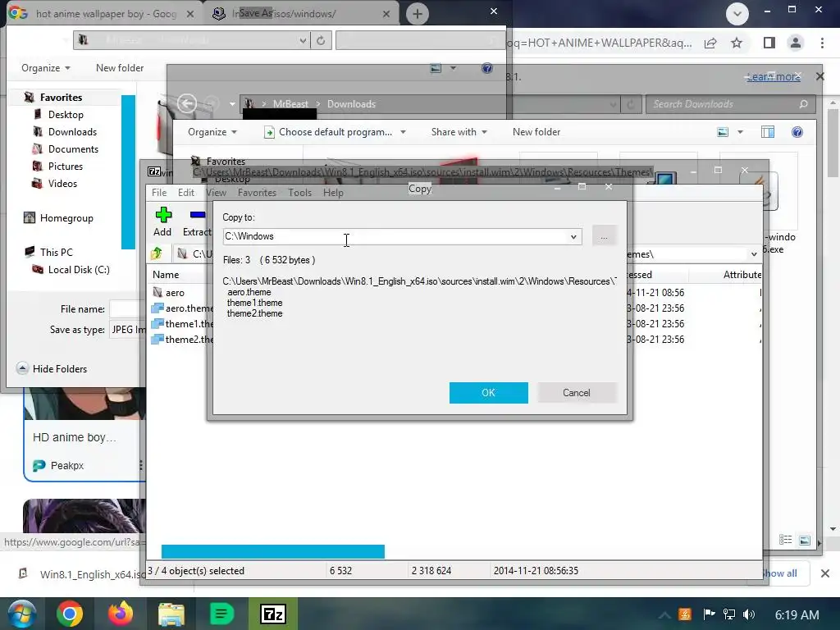Sort 7-Zip list by Name column
The image size is (840, 630).
tap(166, 275)
